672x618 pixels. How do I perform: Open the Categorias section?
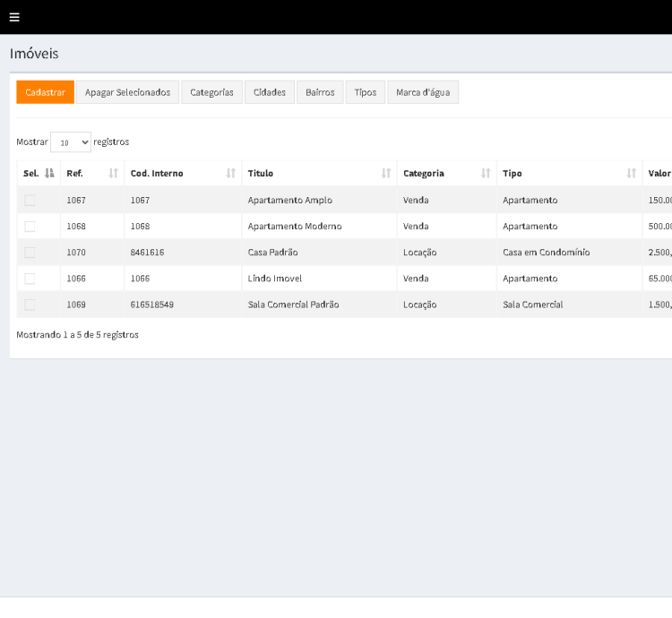(211, 92)
